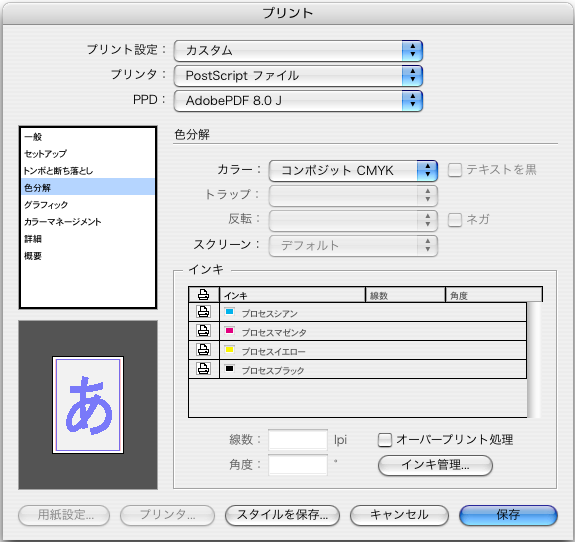Open the PPD dropdown showing AdobePDF 8.0 J
575x542 pixels.
(x=298, y=101)
